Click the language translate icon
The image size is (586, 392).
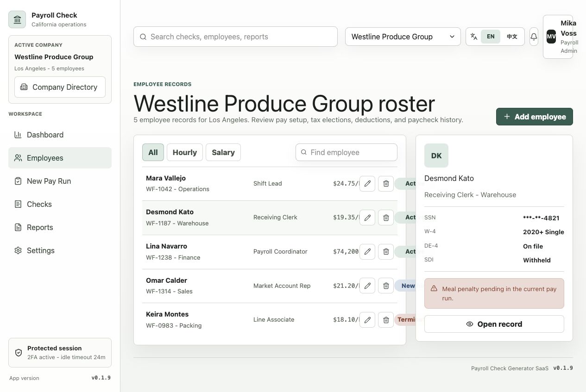tap(474, 37)
